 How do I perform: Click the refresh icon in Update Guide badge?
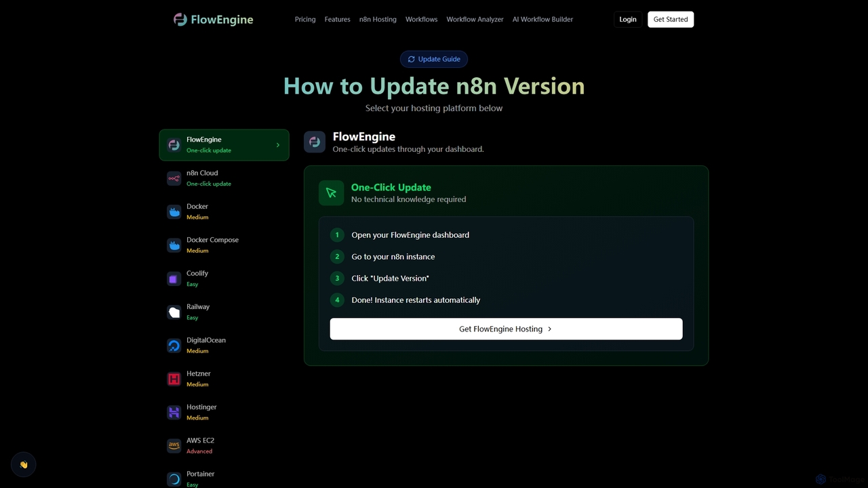click(411, 59)
